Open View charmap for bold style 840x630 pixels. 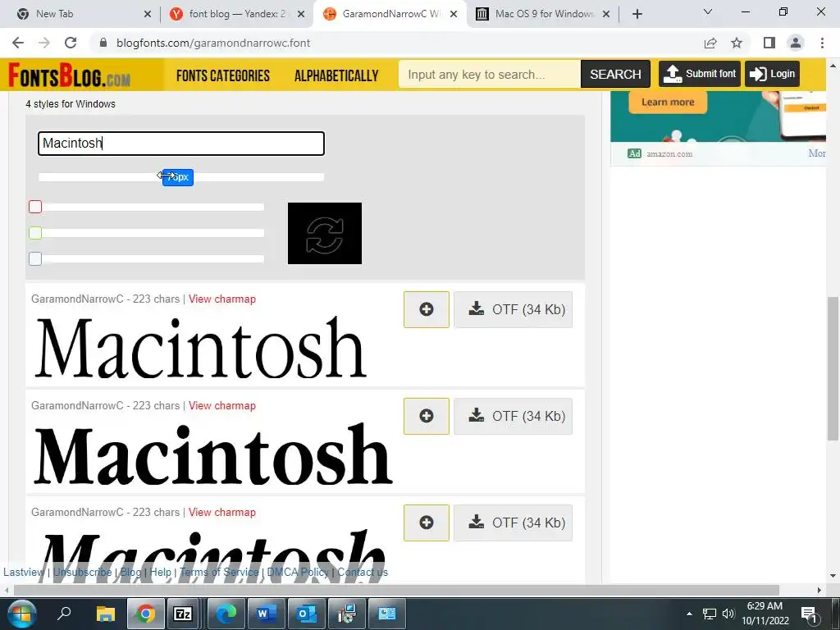tap(221, 405)
